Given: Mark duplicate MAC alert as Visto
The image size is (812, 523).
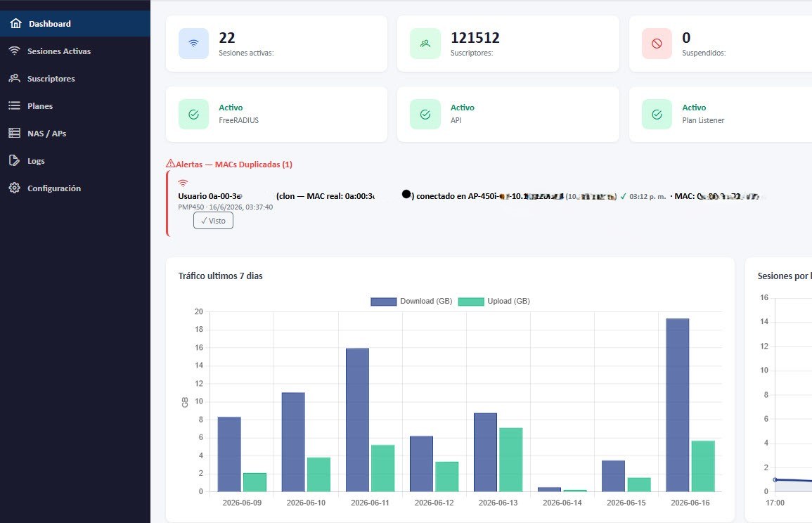Looking at the screenshot, I should tap(213, 221).
